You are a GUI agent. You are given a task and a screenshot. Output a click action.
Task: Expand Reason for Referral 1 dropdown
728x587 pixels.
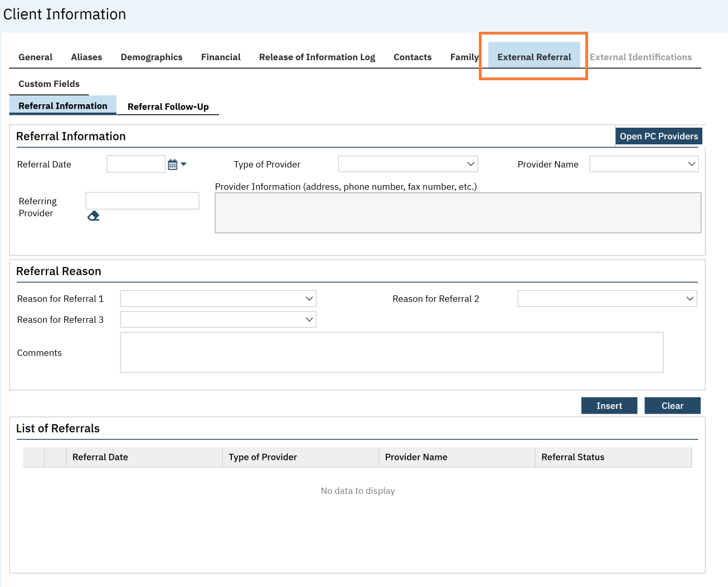218,299
